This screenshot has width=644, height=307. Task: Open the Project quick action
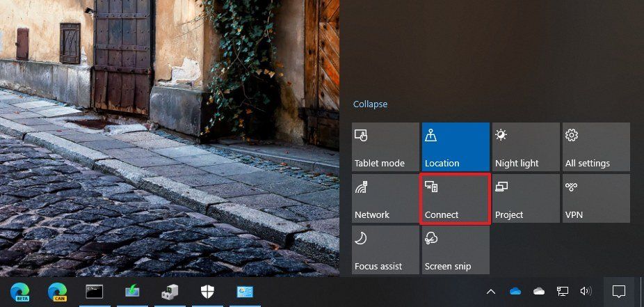tap(526, 198)
